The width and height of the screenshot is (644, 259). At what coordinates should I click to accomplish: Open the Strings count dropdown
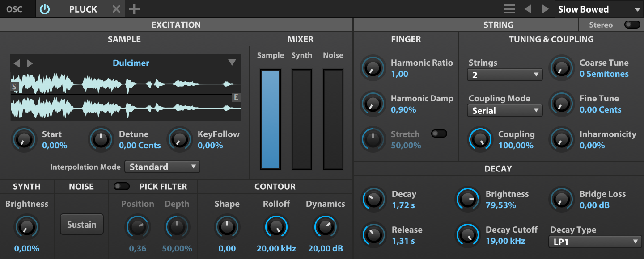(x=504, y=75)
